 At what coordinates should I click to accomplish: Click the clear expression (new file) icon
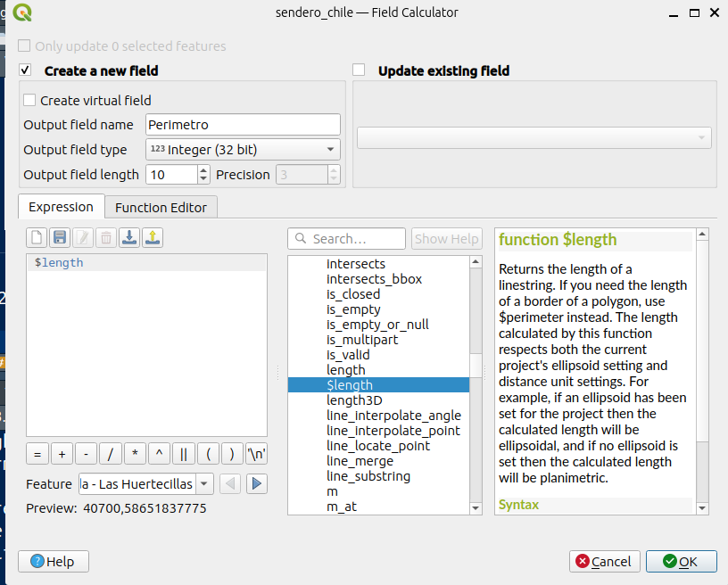pos(37,237)
